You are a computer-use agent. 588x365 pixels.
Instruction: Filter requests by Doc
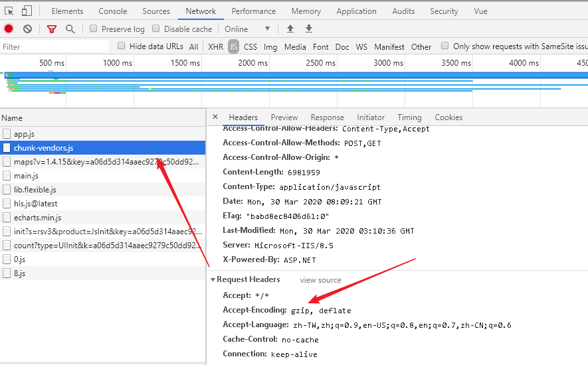click(342, 47)
